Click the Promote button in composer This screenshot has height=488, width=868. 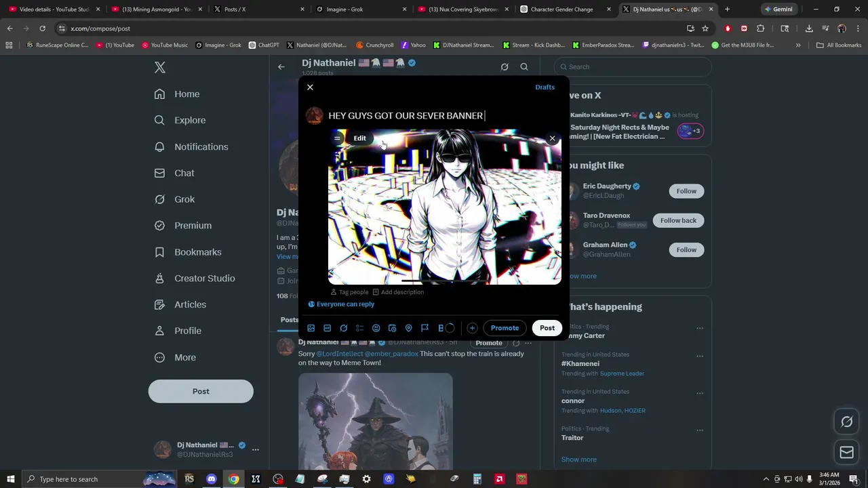(x=505, y=328)
